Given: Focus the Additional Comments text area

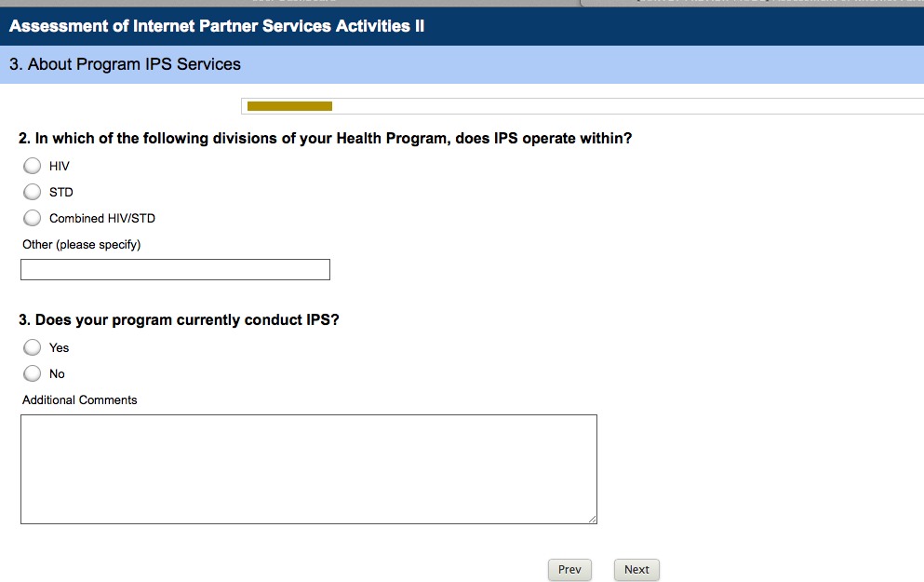Looking at the screenshot, I should [x=308, y=468].
